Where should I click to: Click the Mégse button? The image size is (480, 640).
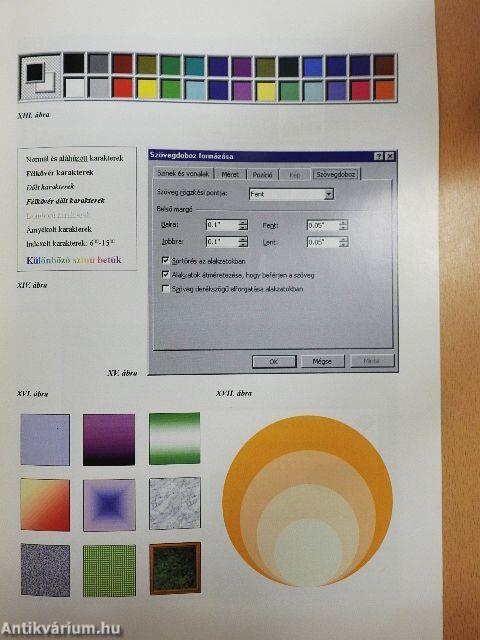(x=322, y=361)
